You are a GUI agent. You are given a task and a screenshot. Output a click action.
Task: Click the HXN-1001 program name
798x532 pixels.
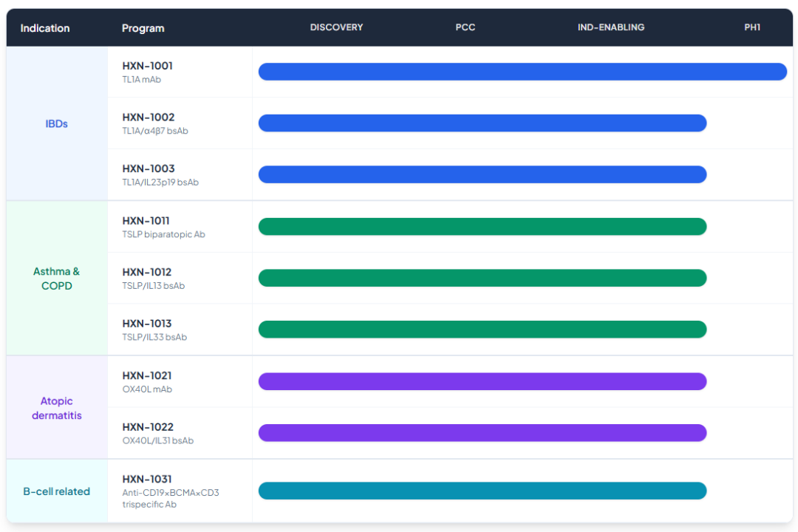[x=147, y=66]
